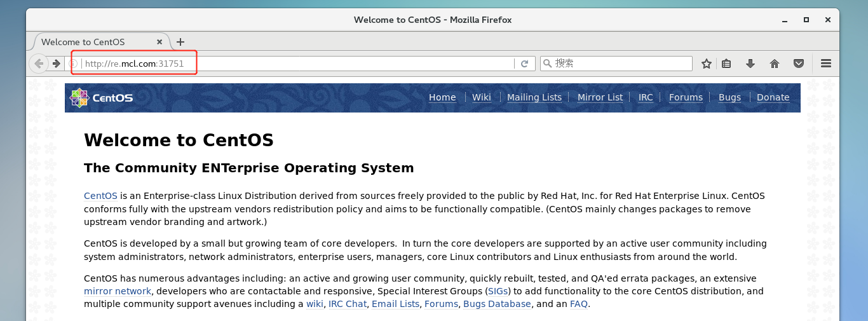This screenshot has height=321, width=868.
Task: Click the forward navigation arrow
Action: point(57,64)
